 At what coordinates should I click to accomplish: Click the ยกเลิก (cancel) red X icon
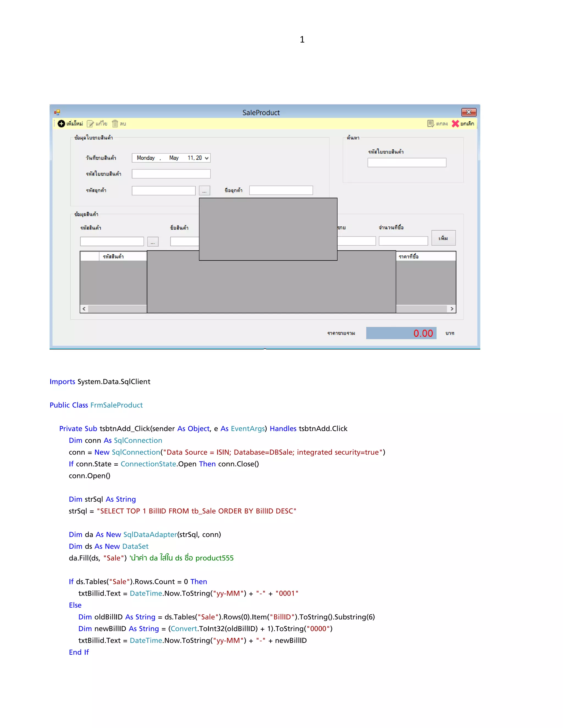coord(455,124)
